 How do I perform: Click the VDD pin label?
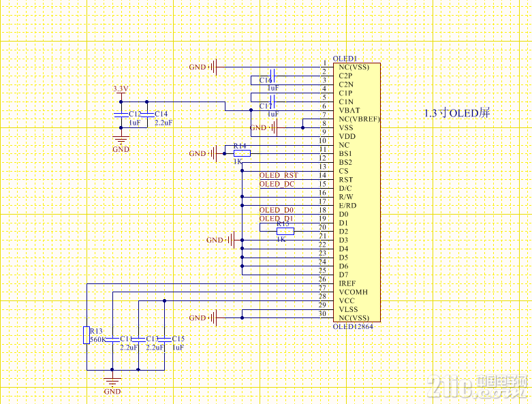(347, 136)
